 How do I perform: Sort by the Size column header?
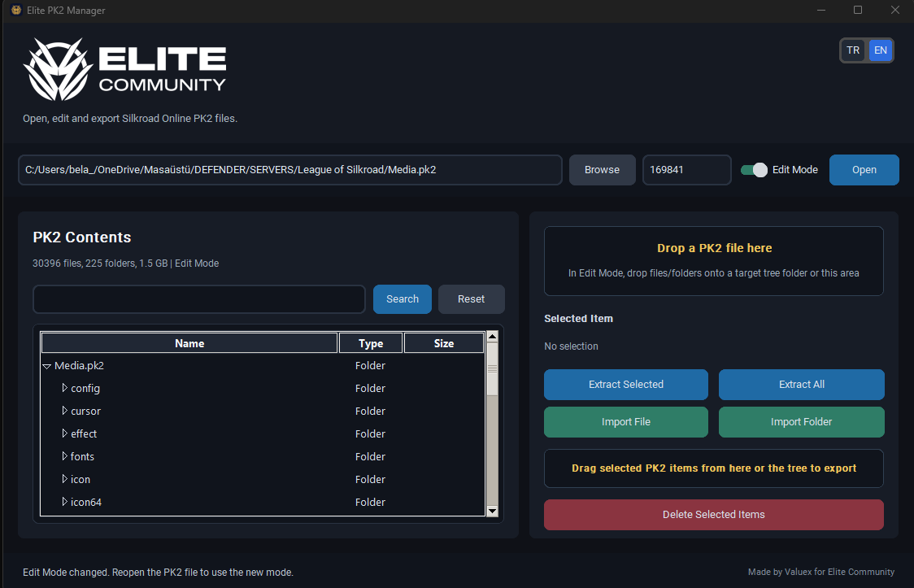[x=444, y=343]
